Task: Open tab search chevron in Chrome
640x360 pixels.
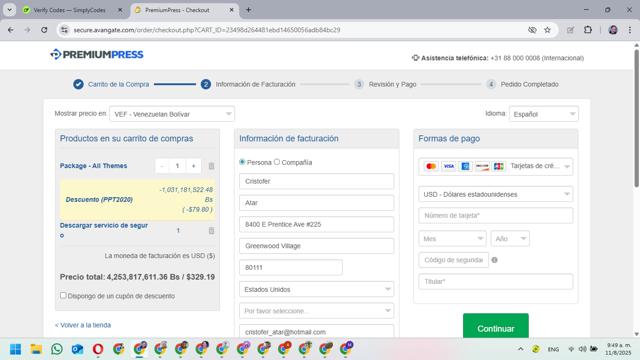Action: click(x=9, y=10)
